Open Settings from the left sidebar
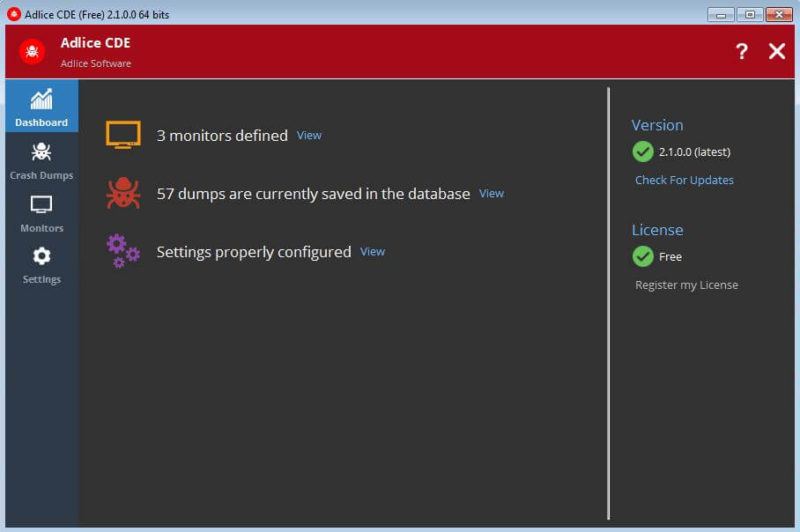The height and width of the screenshot is (532, 800). pyautogui.click(x=41, y=265)
